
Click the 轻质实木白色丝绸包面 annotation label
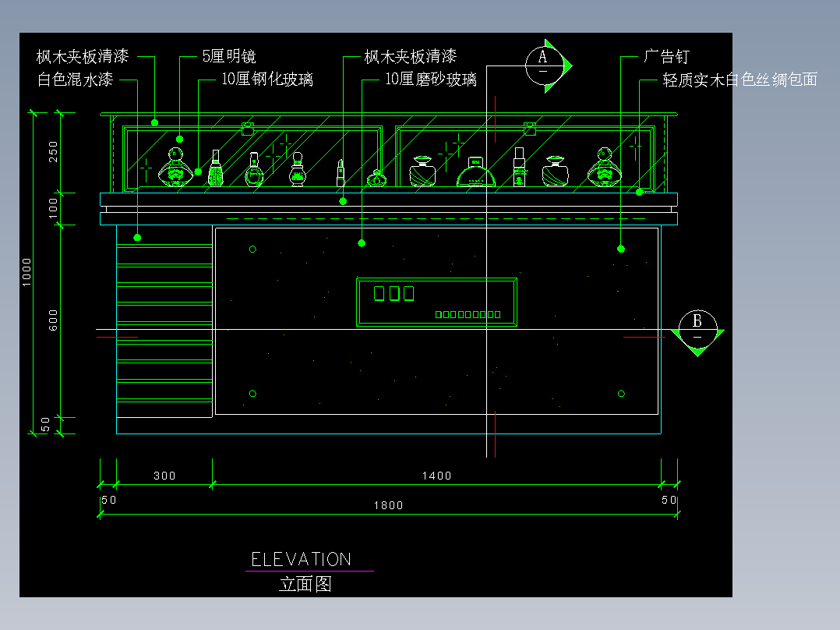tap(739, 80)
